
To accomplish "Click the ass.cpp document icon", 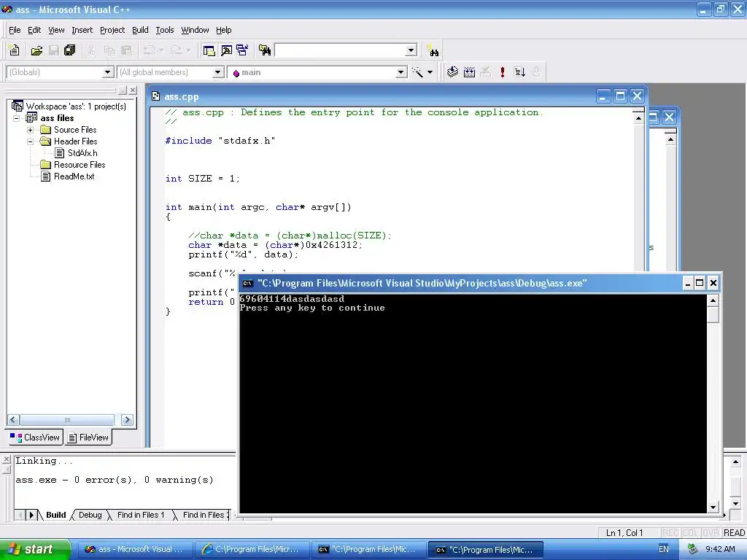I will click(155, 97).
